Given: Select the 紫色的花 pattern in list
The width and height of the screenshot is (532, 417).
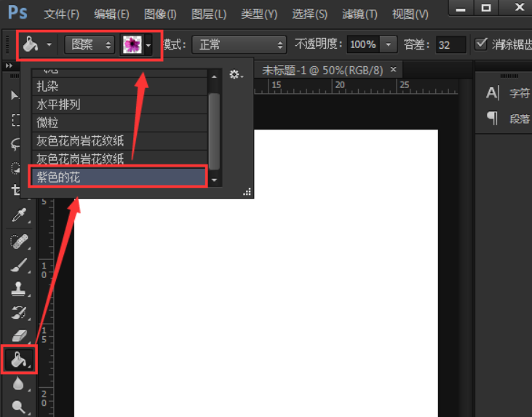Looking at the screenshot, I should pyautogui.click(x=118, y=177).
